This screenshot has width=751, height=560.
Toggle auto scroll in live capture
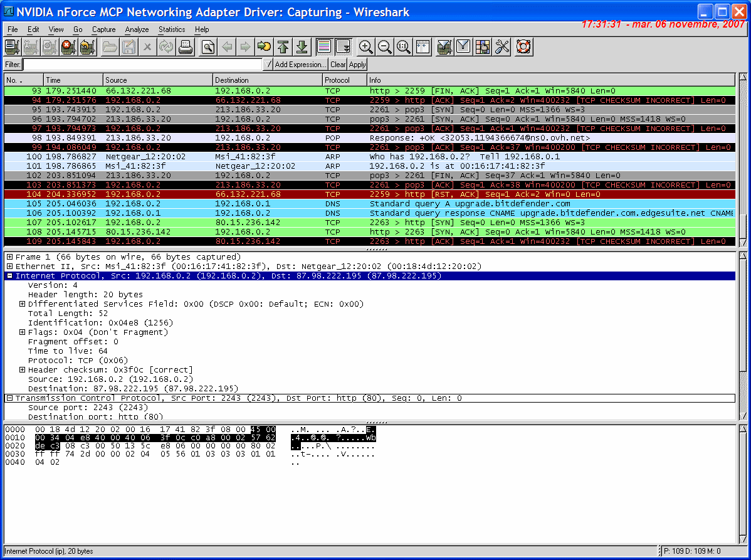tap(343, 47)
